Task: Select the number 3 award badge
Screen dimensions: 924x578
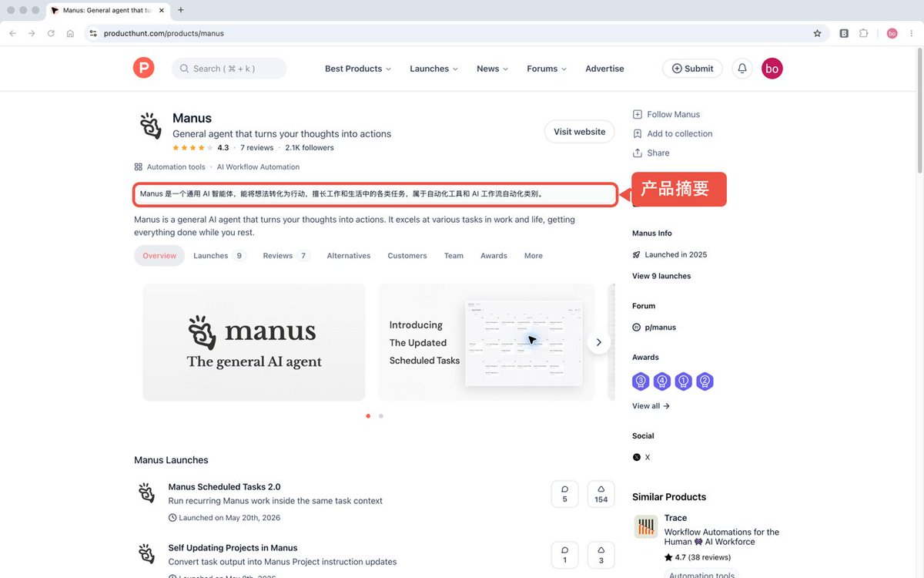Action: [x=641, y=381]
